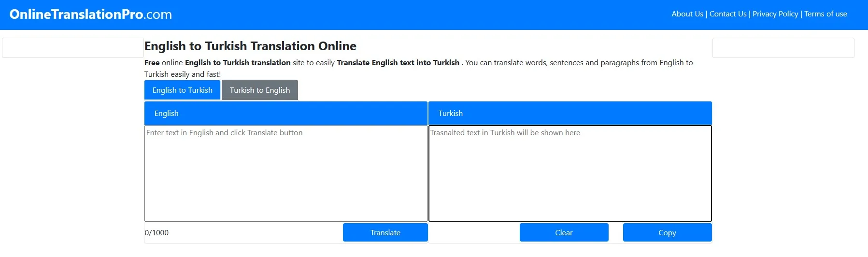Select the Turkish panel header
This screenshot has width=868, height=257.
click(x=570, y=114)
